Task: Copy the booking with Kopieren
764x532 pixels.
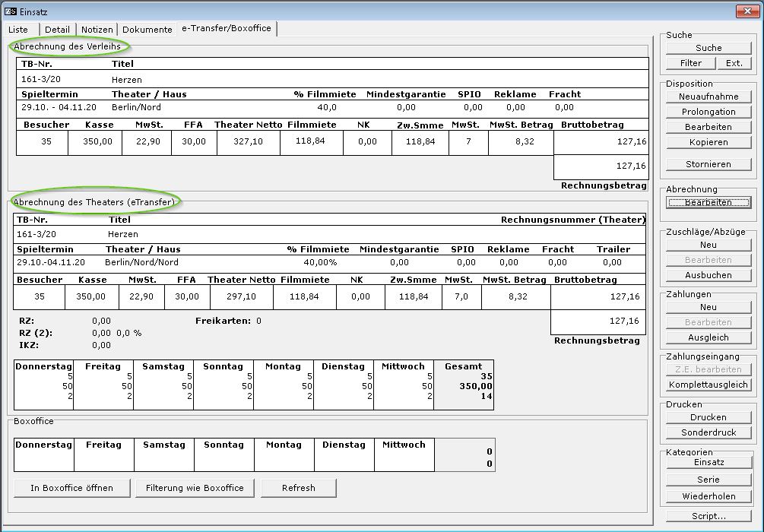Action: [x=708, y=142]
